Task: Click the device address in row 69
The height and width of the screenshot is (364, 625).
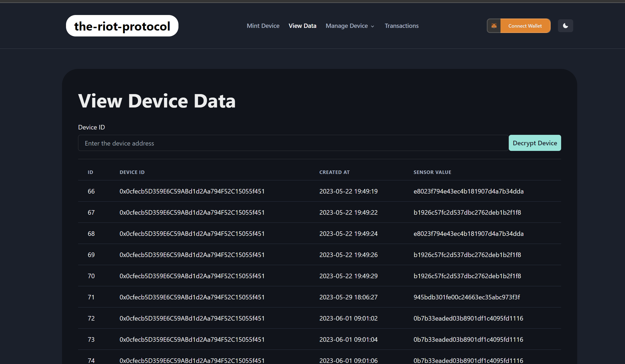Action: 192,255
